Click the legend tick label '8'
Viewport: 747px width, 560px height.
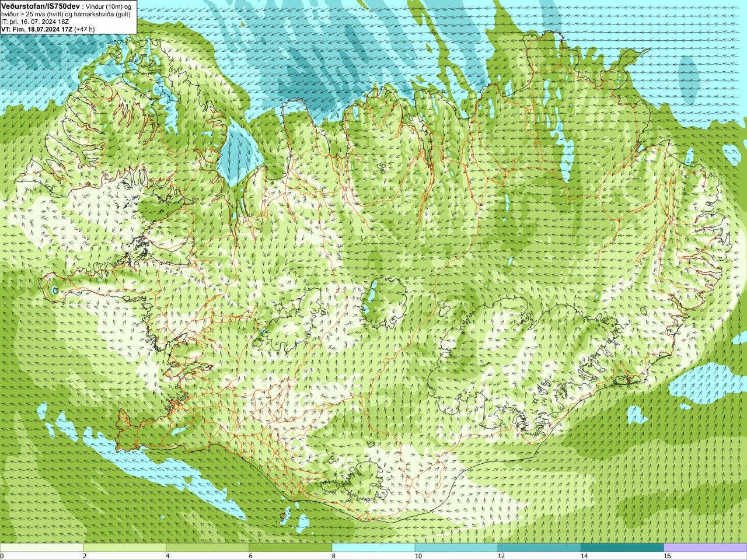pos(333,556)
